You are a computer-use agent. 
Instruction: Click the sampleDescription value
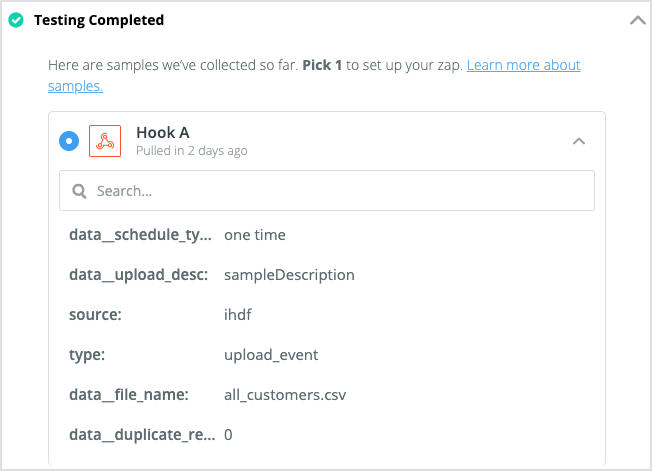[289, 275]
